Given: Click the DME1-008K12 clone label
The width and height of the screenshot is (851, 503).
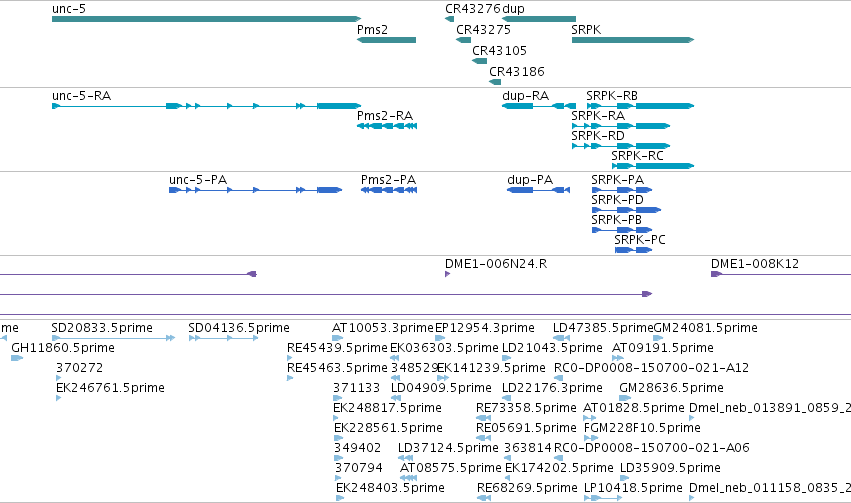Looking at the screenshot, I should coord(755,264).
